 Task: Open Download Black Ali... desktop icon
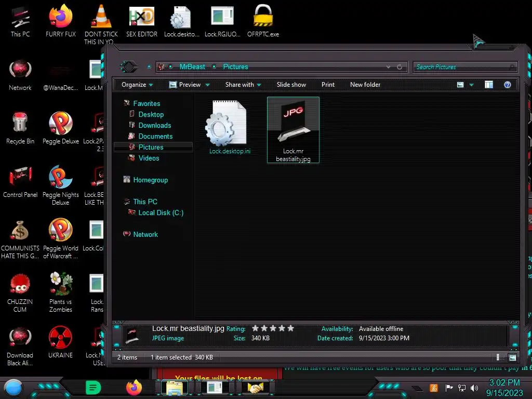coord(20,347)
